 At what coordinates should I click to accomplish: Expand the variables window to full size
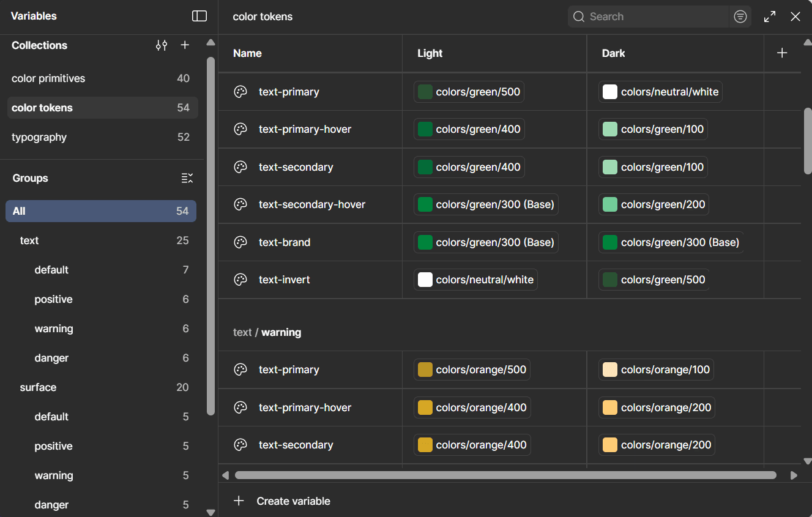point(770,17)
